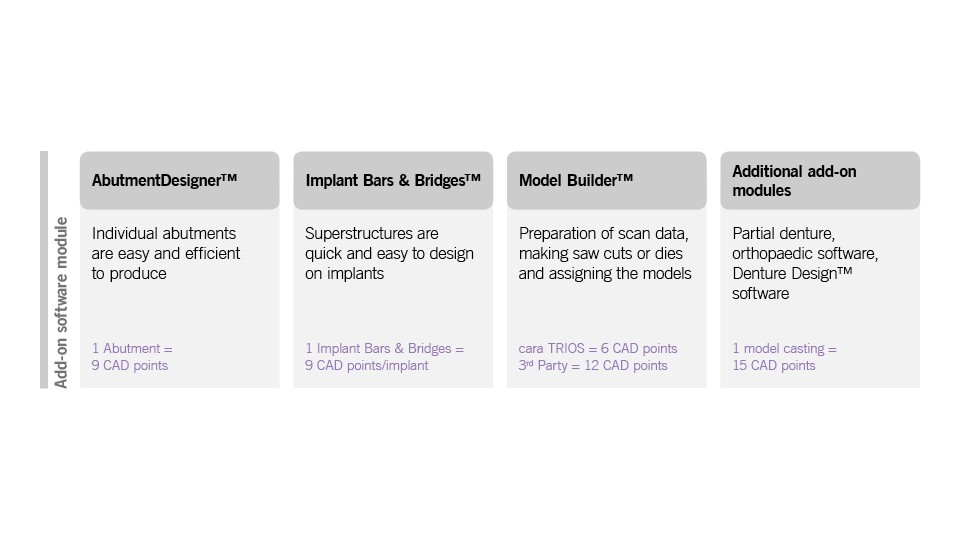This screenshot has height=540, width=960.
Task: Select the "Partial denture" text line
Action: tap(783, 233)
